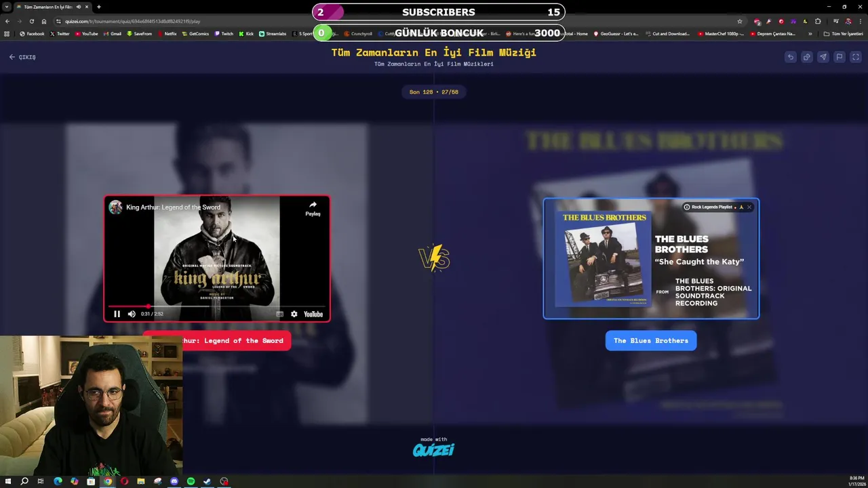The width and height of the screenshot is (868, 488).
Task: Switch to Spotify in the taskbar
Action: pos(191,481)
